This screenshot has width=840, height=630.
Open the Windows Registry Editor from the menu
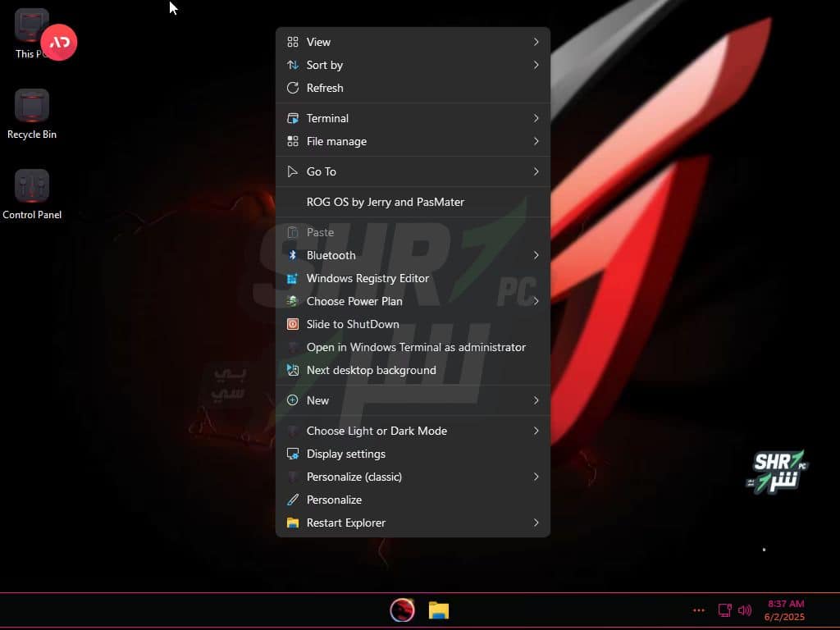click(367, 278)
